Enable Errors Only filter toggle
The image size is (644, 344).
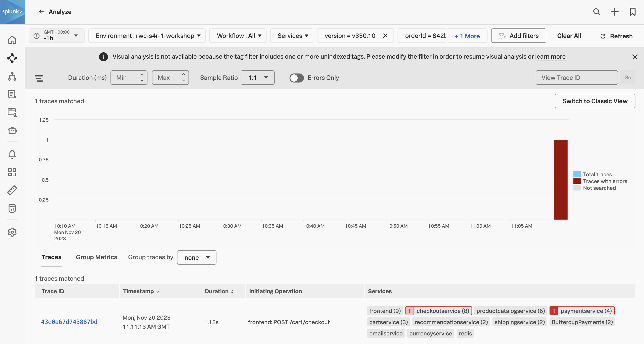(x=297, y=78)
